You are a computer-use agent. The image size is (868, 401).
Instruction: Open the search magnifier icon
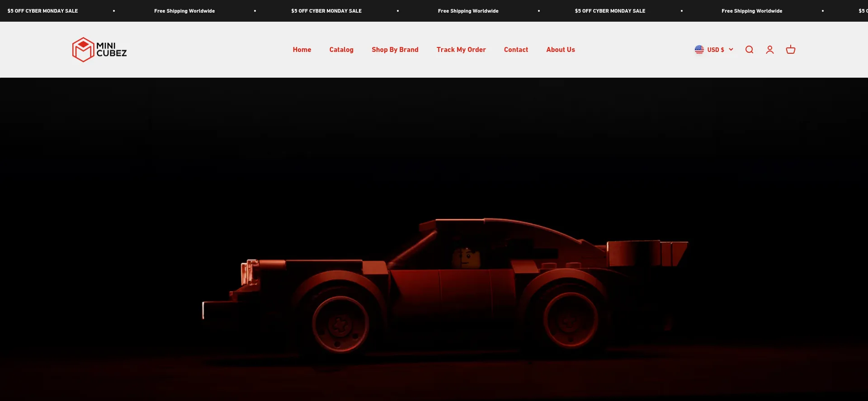[749, 50]
